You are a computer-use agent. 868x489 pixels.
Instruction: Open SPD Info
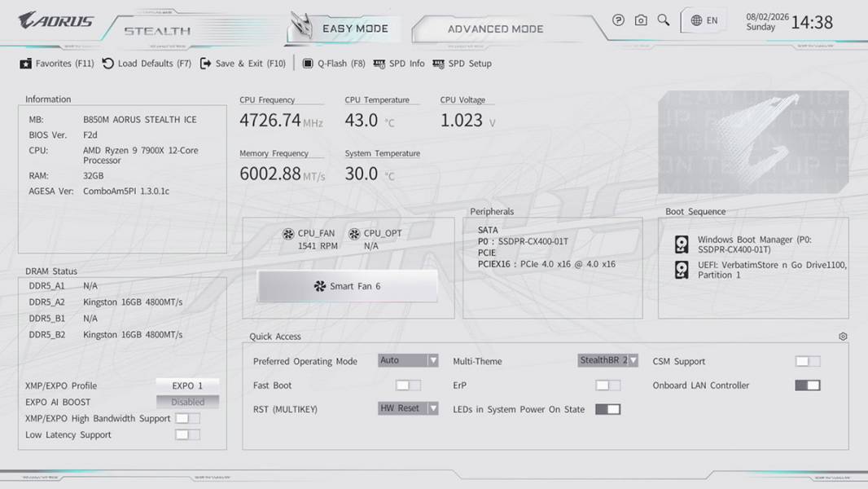[x=399, y=64]
